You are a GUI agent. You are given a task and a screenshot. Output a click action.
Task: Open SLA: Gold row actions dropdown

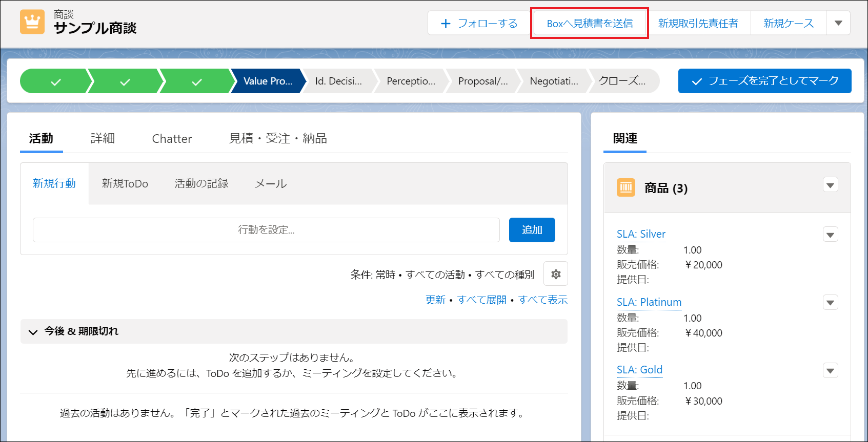830,370
